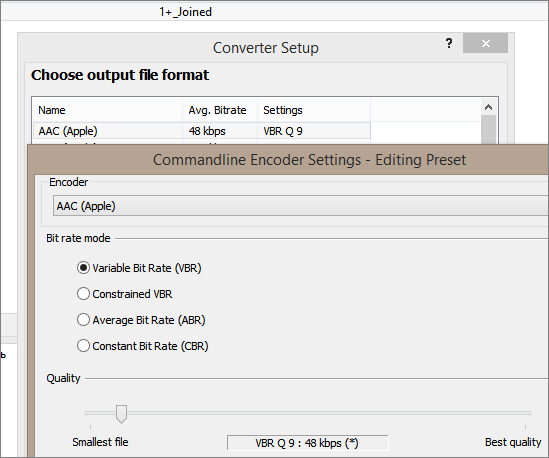This screenshot has height=458, width=549.
Task: Click the Settings column header
Action: 314,110
